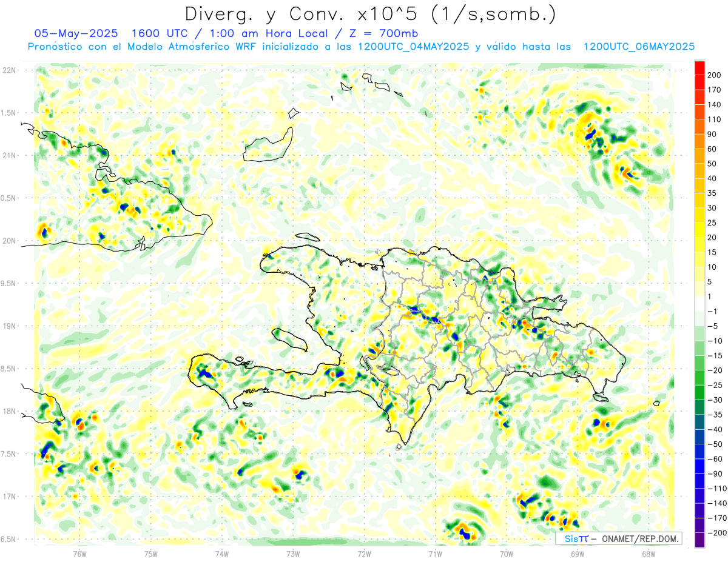Click the '-15' colorbar value

point(715,356)
